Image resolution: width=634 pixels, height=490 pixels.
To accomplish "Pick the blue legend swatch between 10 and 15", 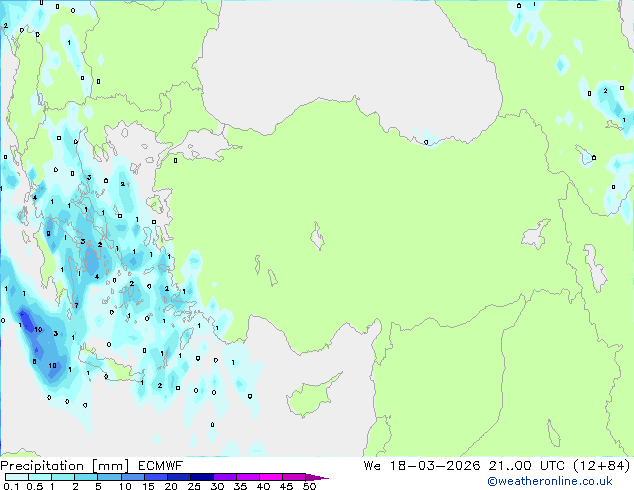I will click(x=132, y=477).
